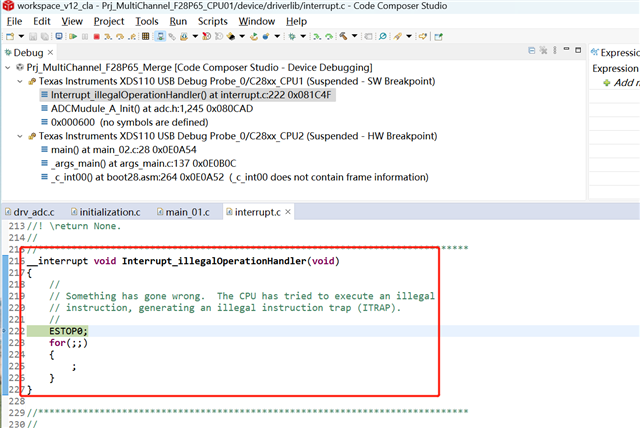
Task: Click the Step Return icon
Action: 132,36
